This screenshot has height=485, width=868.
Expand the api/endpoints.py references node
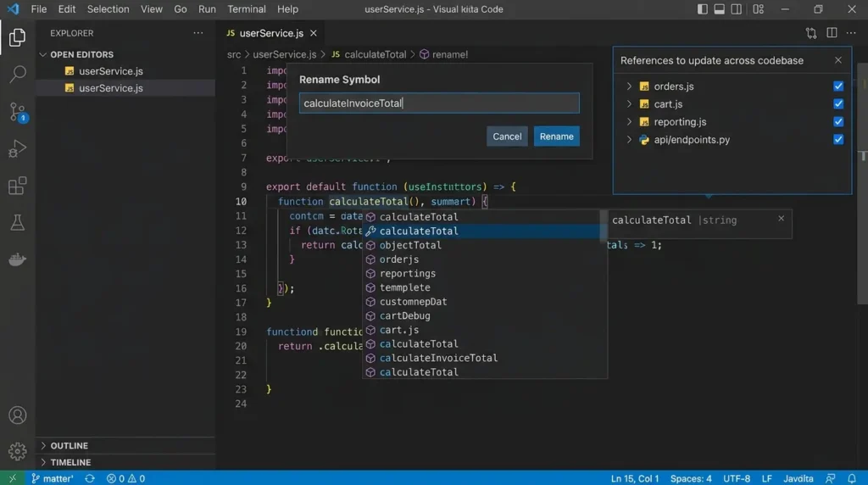629,140
